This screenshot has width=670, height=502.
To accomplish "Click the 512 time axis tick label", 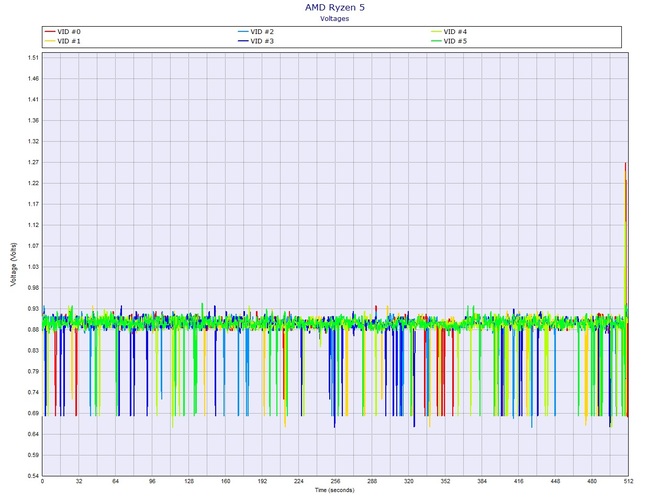I will click(x=629, y=481).
